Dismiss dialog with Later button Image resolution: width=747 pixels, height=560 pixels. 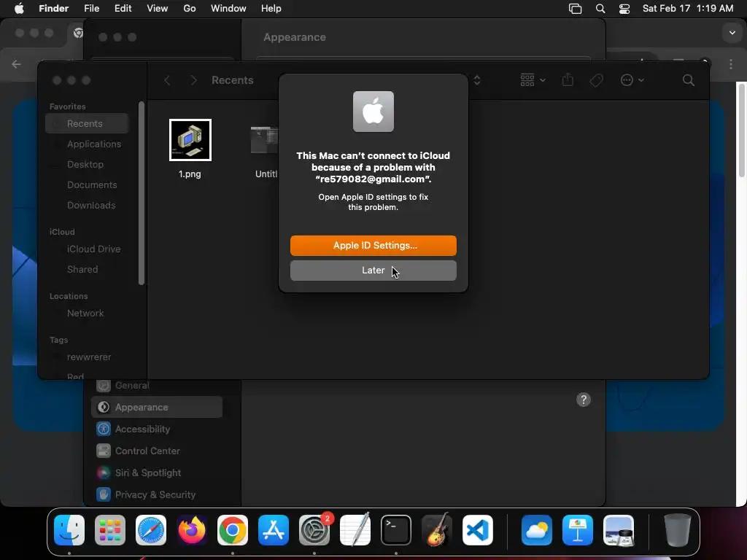(373, 271)
